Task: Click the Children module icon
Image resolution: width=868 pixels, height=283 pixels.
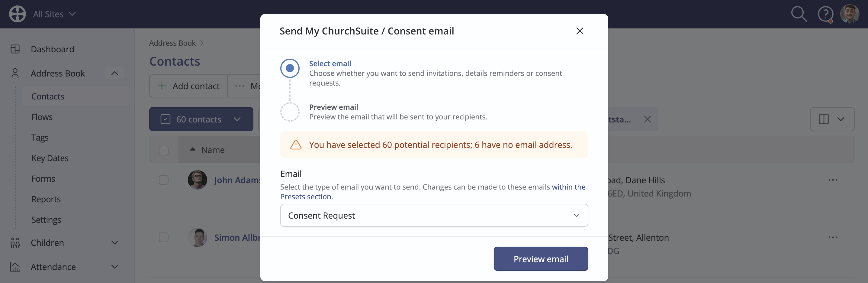Action: point(15,242)
